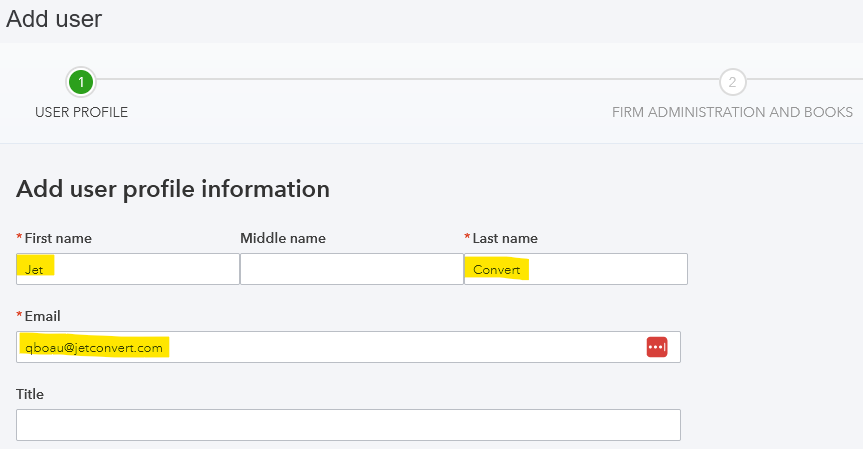
Task: Click into the empty Title field
Action: [348, 425]
